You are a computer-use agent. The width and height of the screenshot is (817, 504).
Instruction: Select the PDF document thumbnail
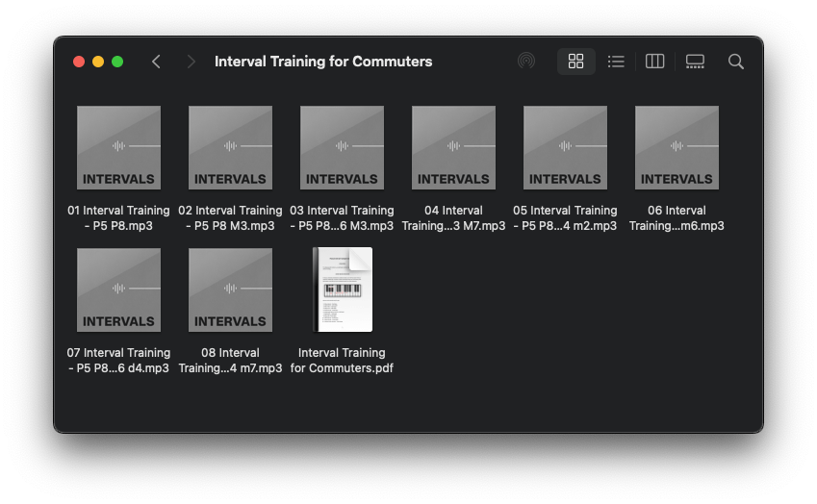pos(343,290)
